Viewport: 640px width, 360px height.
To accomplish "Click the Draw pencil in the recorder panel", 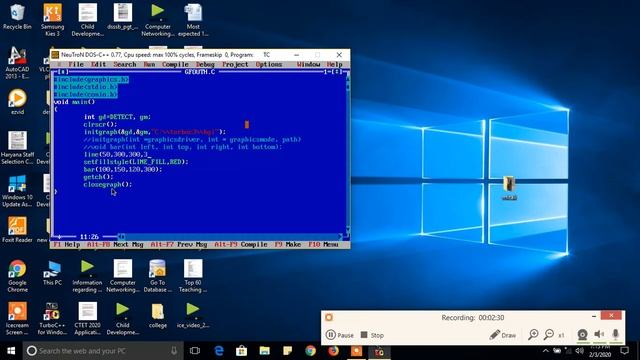I will point(503,335).
